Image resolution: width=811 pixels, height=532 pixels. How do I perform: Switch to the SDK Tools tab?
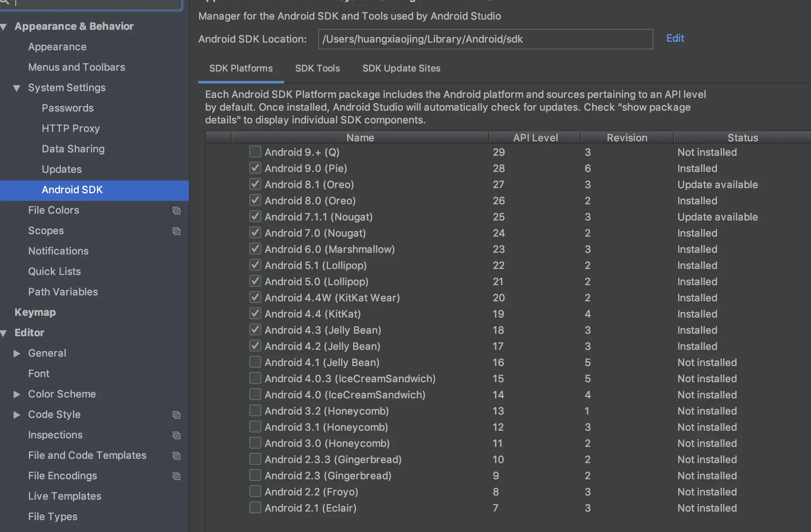(317, 69)
